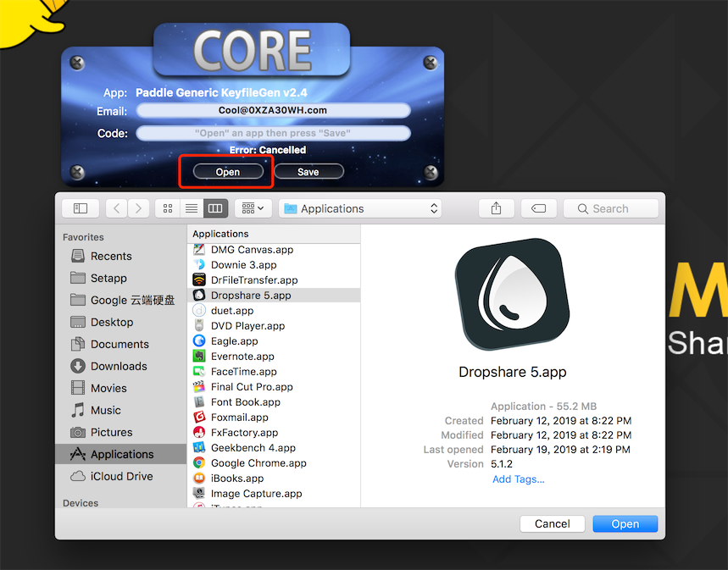This screenshot has width=728, height=570.
Task: Select Final Cut Pro.app in the list
Action: 274,387
